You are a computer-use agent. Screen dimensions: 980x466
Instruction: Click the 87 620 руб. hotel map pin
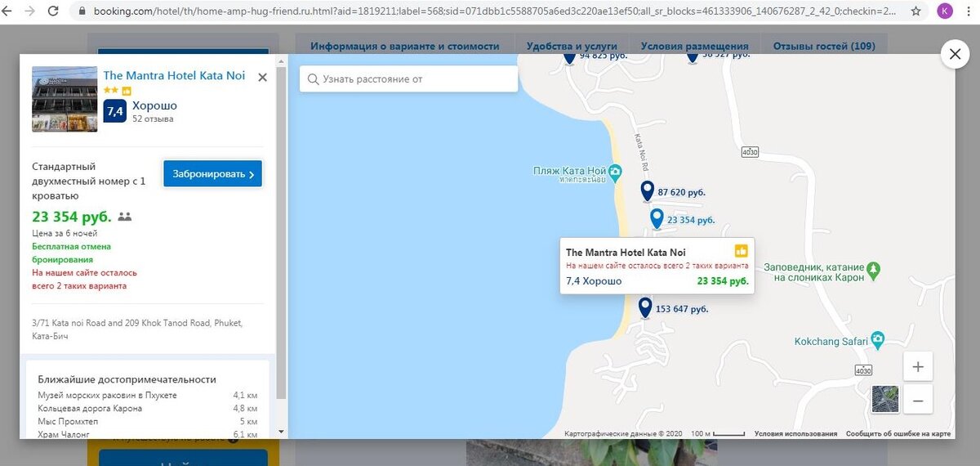click(x=648, y=191)
